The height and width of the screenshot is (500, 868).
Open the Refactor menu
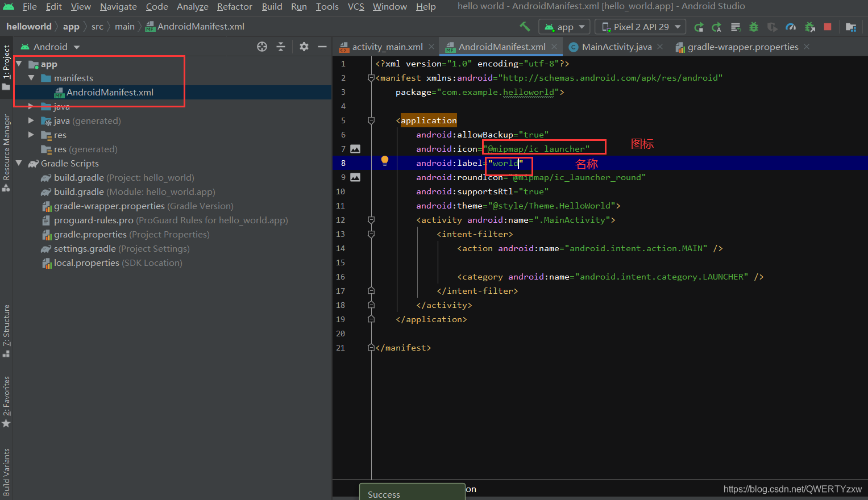(x=234, y=6)
